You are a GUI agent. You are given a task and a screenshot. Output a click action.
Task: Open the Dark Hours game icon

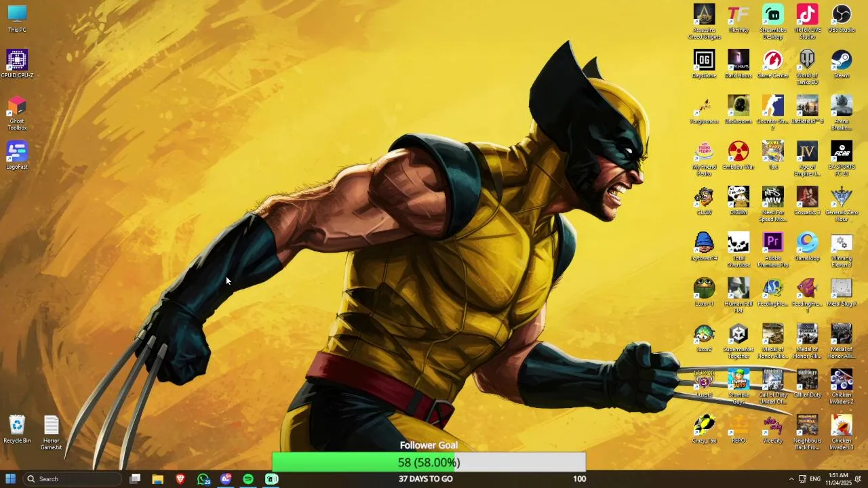[738, 64]
